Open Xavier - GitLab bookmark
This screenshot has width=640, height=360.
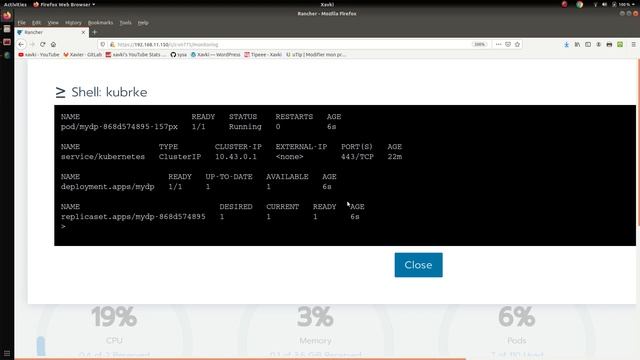click(x=82, y=54)
